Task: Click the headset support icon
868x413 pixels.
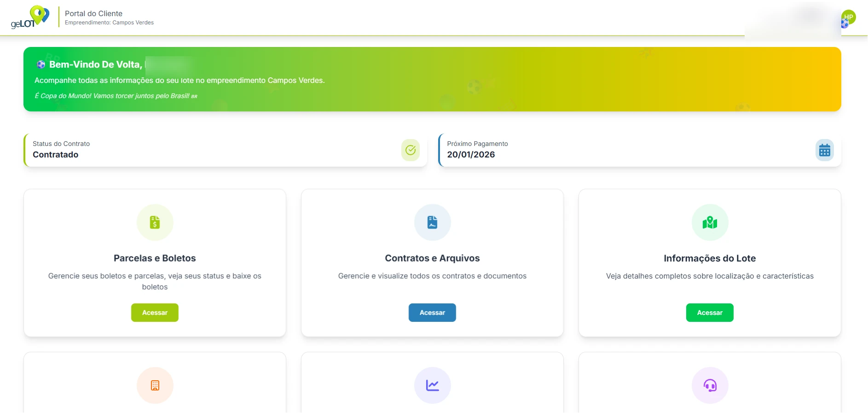Action: click(710, 385)
